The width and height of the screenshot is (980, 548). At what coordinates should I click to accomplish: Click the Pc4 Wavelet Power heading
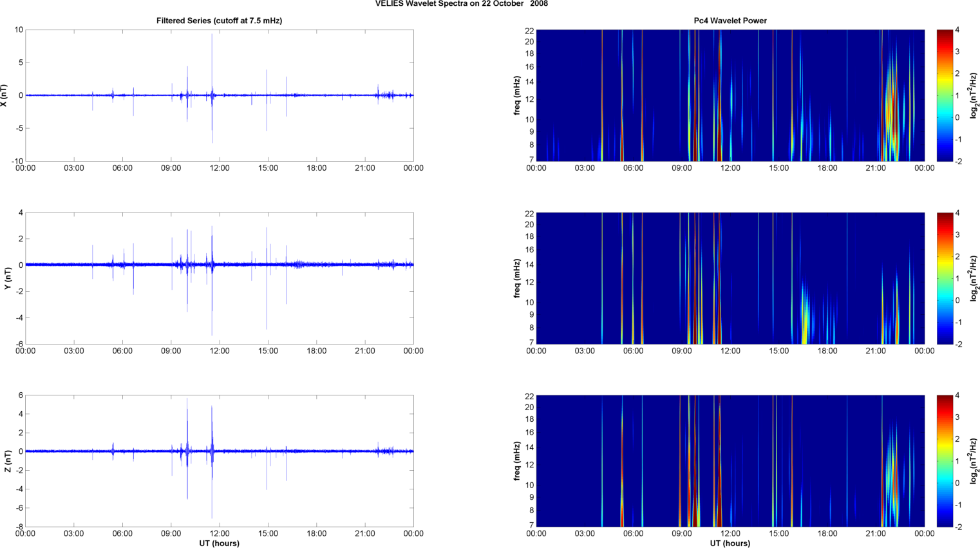click(730, 21)
